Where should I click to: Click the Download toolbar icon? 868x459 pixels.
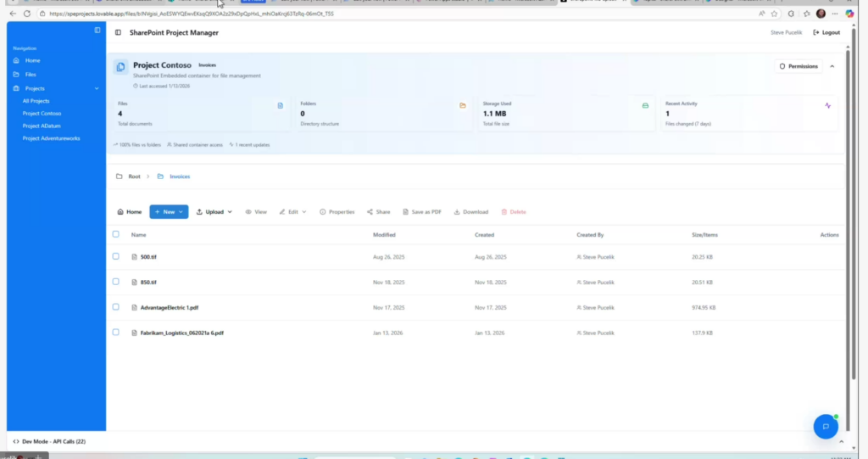click(x=458, y=212)
